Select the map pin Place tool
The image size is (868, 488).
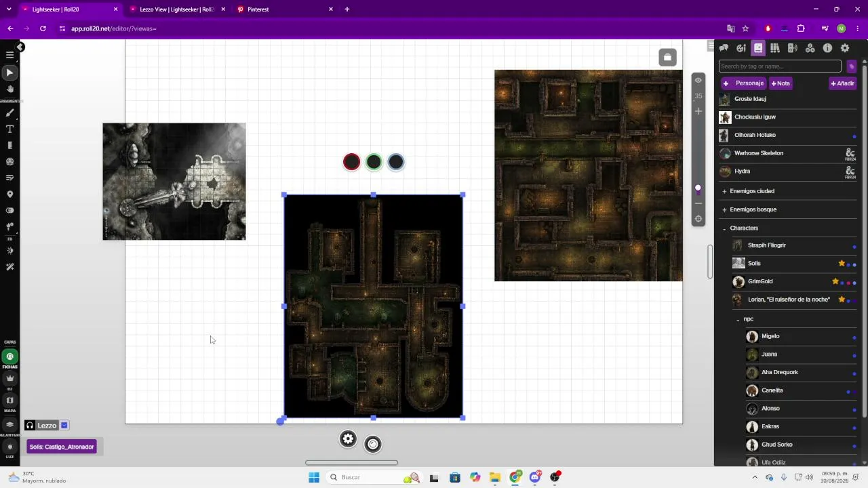9,194
